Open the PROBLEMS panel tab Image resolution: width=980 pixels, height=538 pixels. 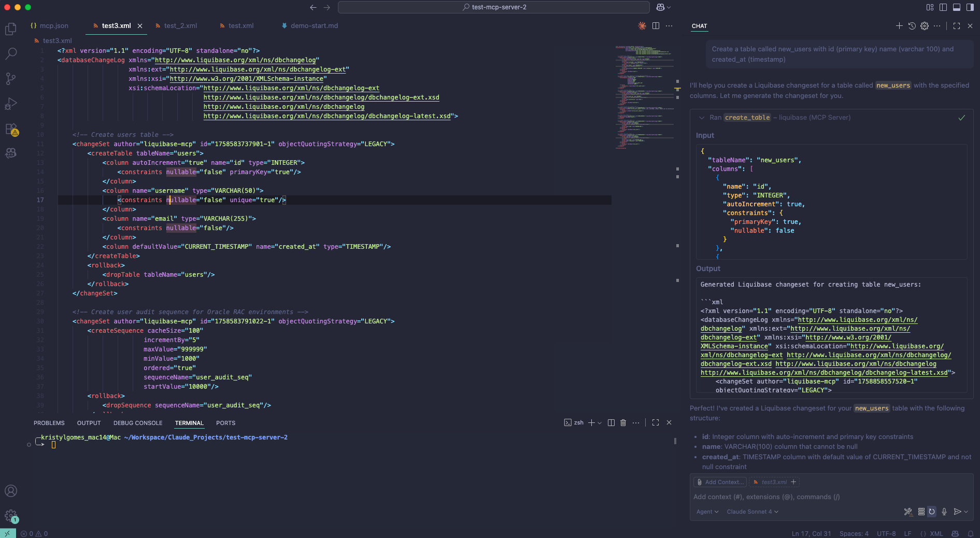point(49,423)
